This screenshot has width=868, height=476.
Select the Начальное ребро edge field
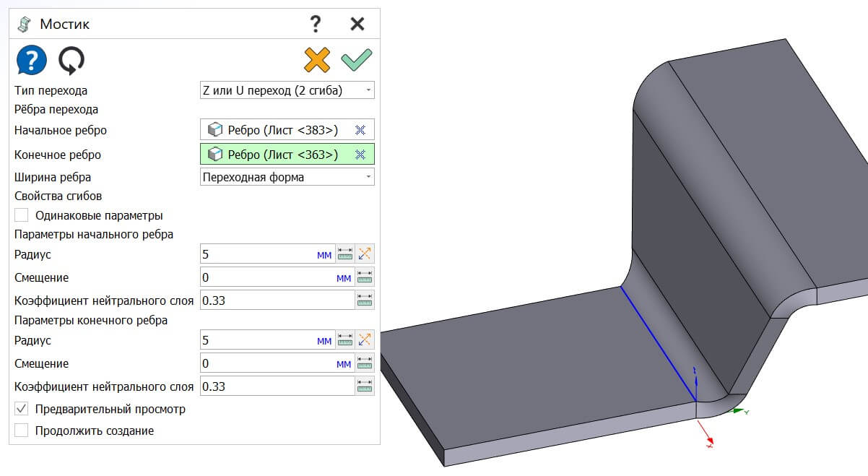pyautogui.click(x=278, y=130)
